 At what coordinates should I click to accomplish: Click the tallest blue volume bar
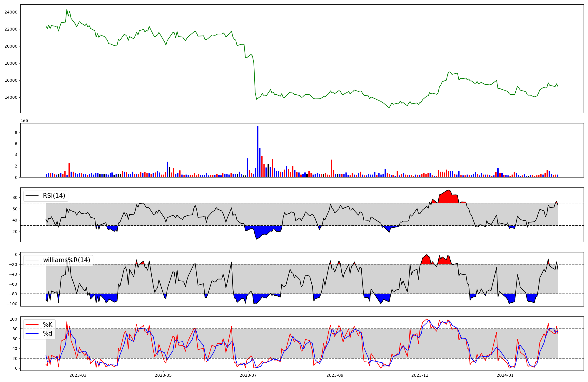click(x=258, y=151)
